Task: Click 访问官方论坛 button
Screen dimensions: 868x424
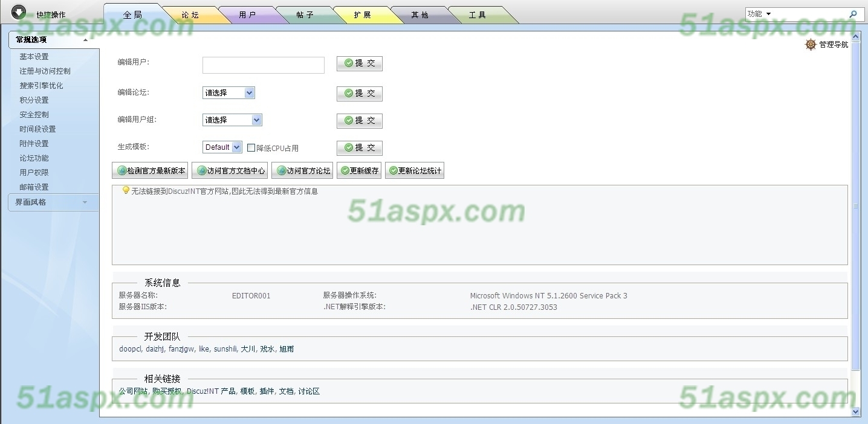Action: coord(303,171)
